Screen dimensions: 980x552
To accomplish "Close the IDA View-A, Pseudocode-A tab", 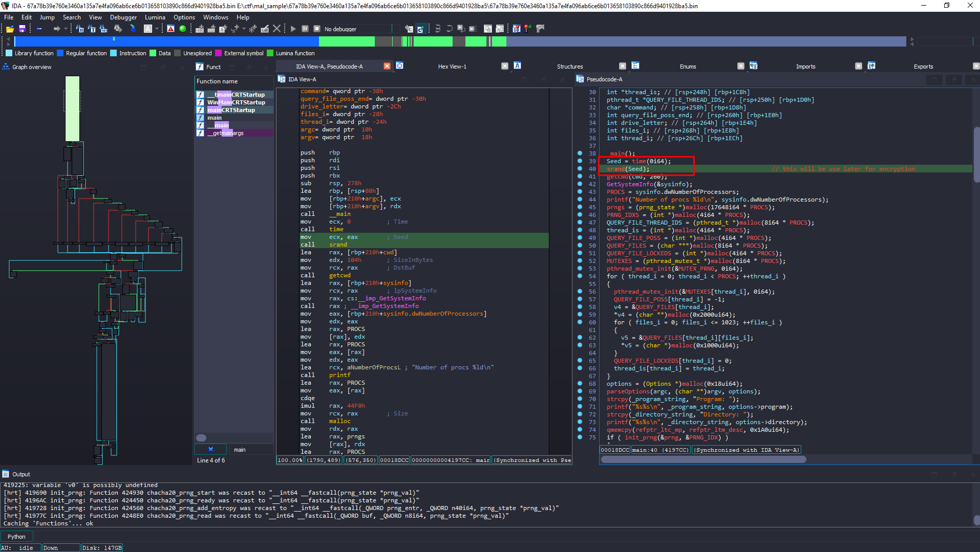I will pyautogui.click(x=387, y=66).
